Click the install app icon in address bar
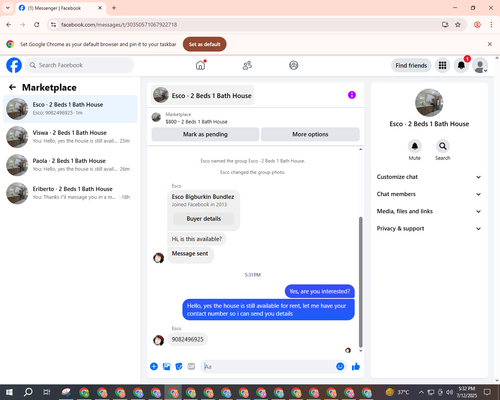The image size is (500, 400). click(x=445, y=25)
